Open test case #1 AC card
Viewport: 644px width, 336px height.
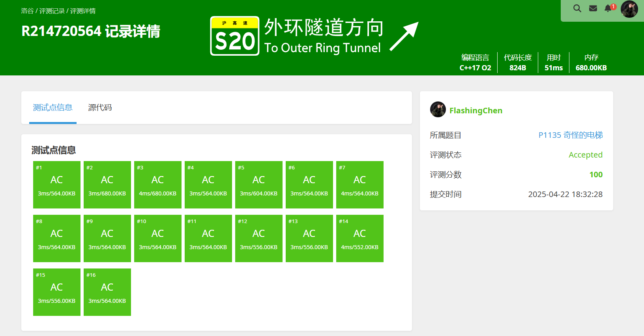click(x=57, y=185)
